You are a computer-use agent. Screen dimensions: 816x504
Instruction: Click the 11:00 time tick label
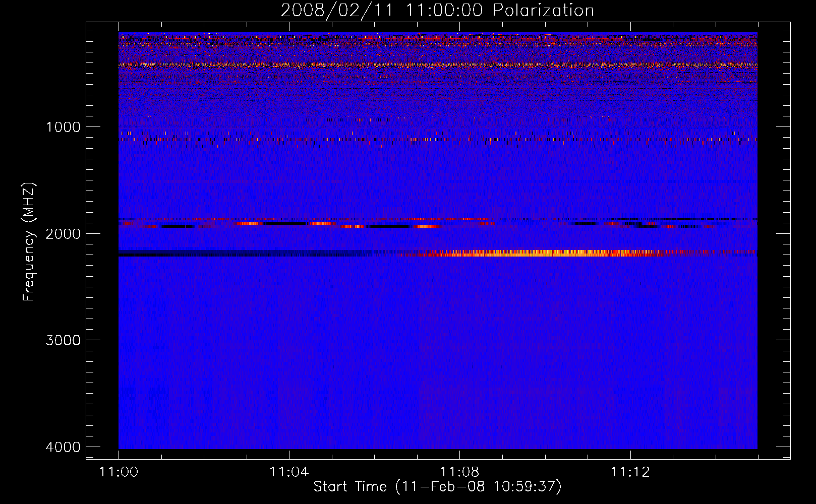(x=119, y=472)
